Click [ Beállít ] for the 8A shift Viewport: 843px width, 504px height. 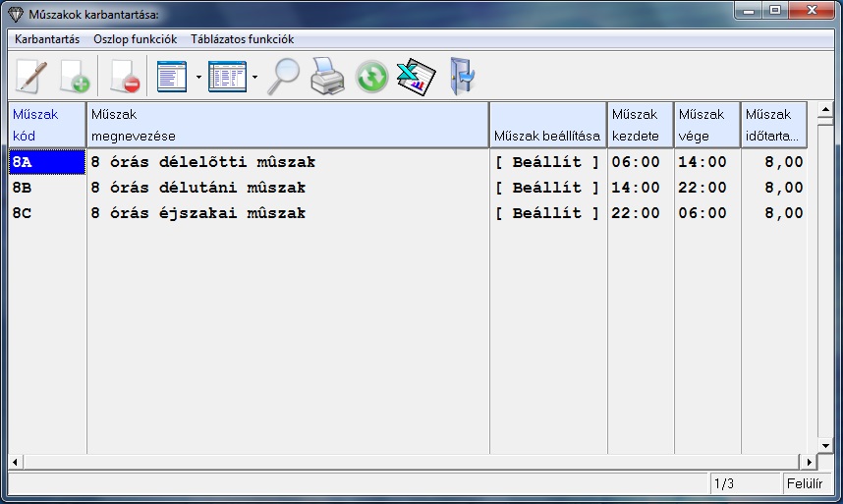point(547,162)
